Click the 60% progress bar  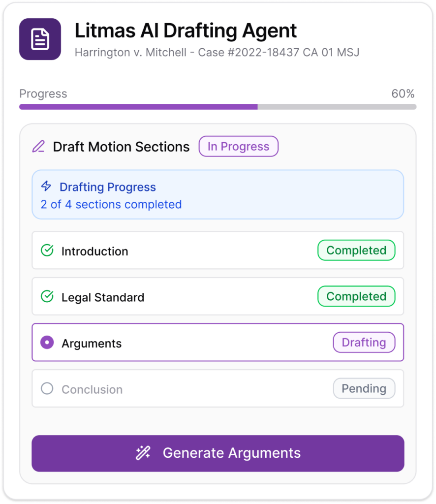[x=217, y=106]
